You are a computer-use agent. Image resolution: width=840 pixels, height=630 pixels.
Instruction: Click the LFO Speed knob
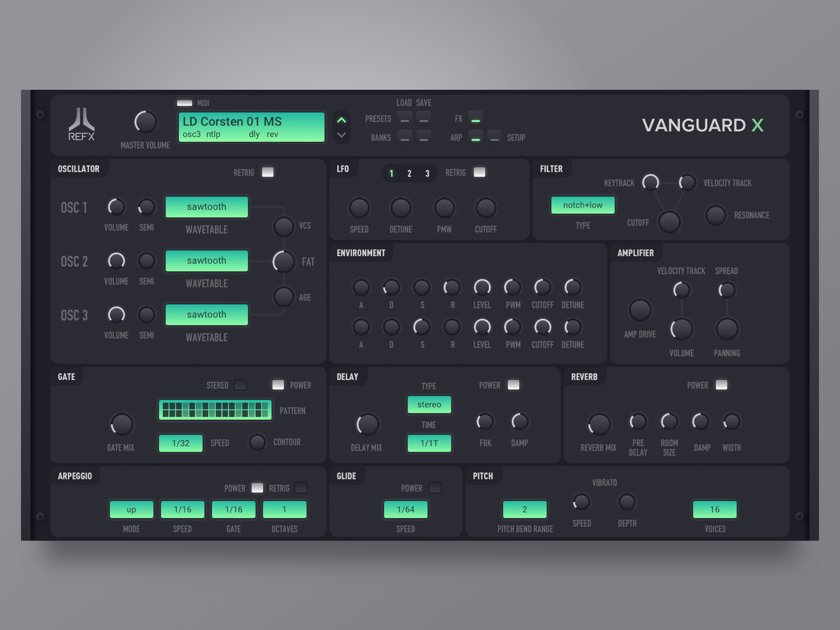point(359,208)
